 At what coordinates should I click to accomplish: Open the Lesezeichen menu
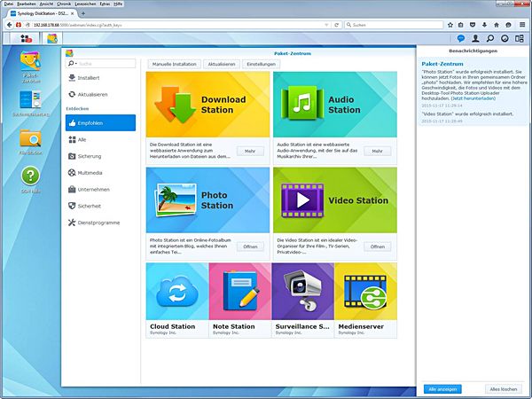pyautogui.click(x=85, y=4)
